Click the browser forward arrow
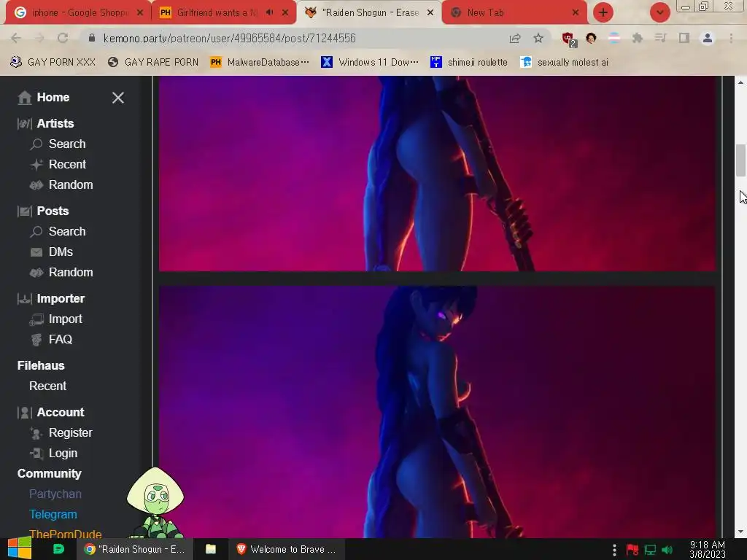This screenshot has height=560, width=747. pyautogui.click(x=39, y=38)
